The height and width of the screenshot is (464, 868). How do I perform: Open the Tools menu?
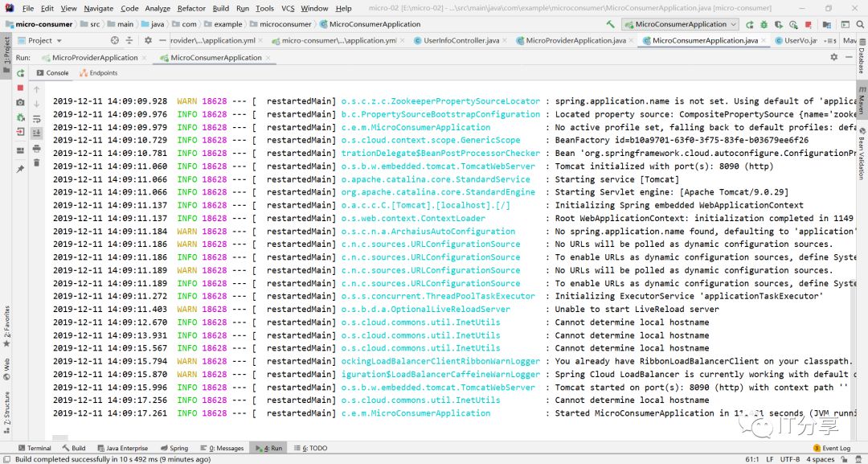pyautogui.click(x=264, y=8)
